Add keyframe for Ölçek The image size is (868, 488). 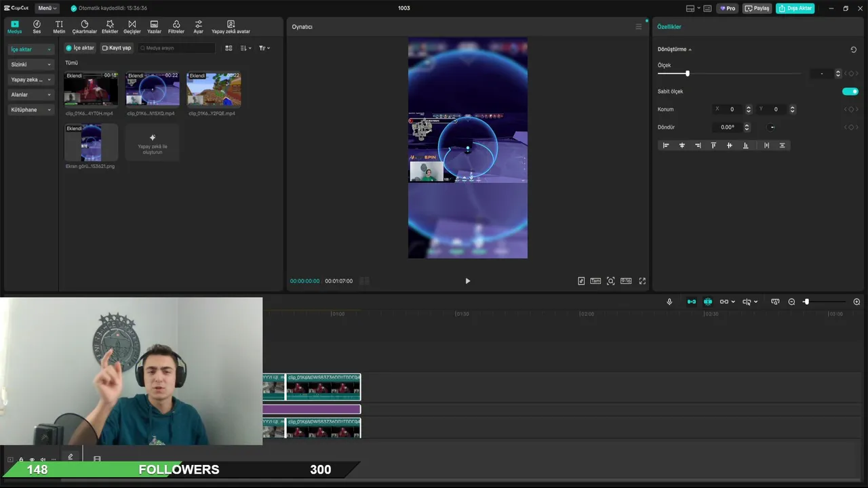(x=851, y=73)
